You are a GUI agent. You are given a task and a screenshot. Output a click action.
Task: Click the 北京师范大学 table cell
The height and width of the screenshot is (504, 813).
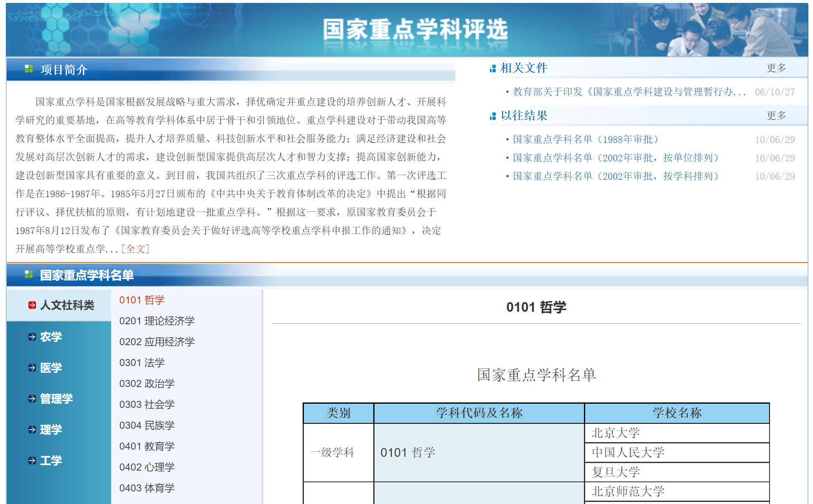pyautogui.click(x=677, y=491)
